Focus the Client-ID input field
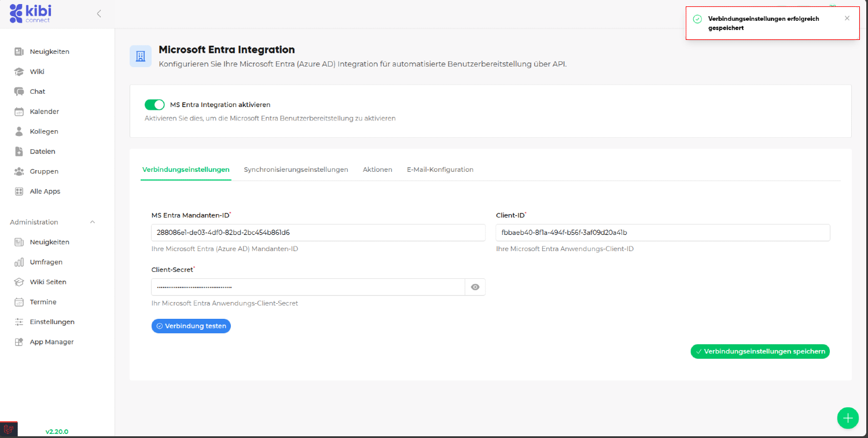This screenshot has height=438, width=868. pyautogui.click(x=663, y=233)
